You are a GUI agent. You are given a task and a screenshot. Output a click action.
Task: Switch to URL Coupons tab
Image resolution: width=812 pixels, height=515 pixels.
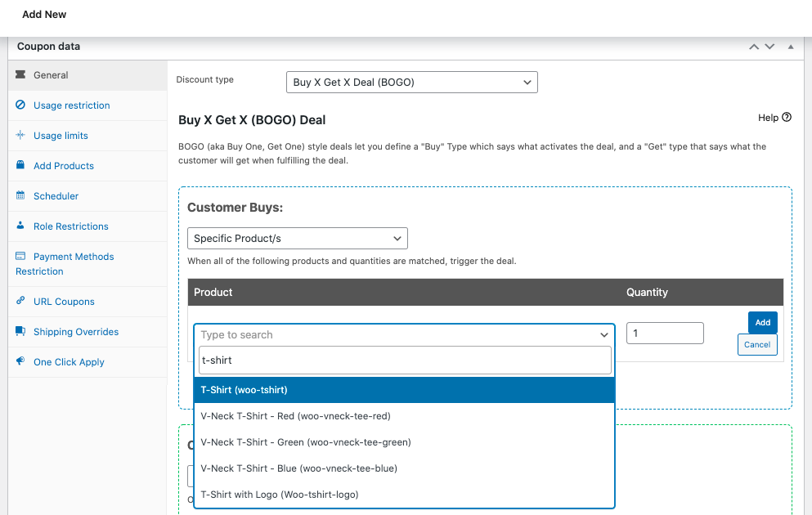(87, 302)
